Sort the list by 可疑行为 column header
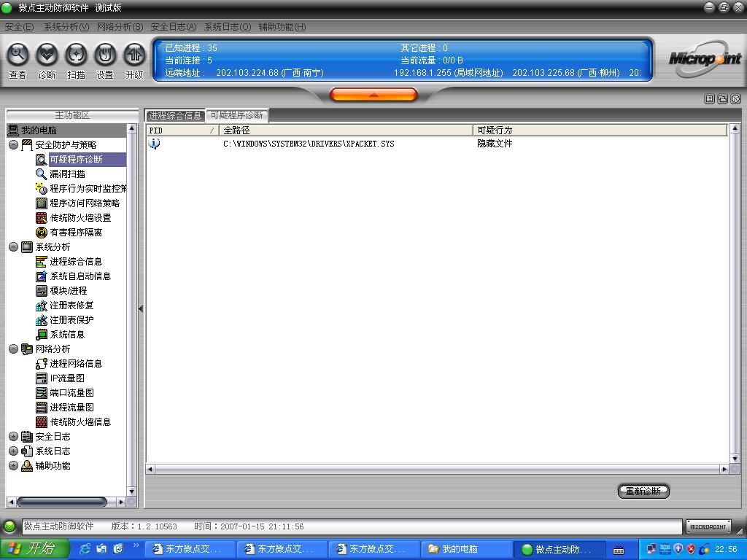 (x=600, y=130)
